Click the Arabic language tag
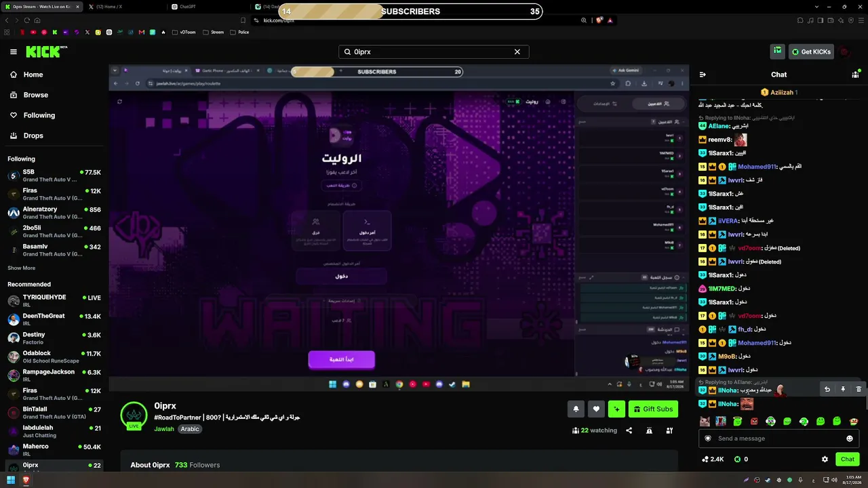Viewport: 868px width, 488px height. tap(190, 429)
